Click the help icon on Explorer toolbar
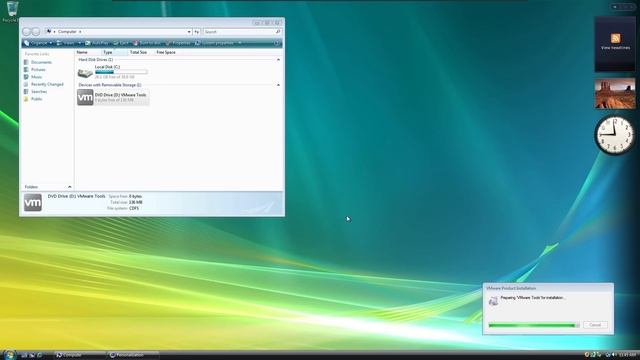The image size is (640, 360). click(x=277, y=43)
